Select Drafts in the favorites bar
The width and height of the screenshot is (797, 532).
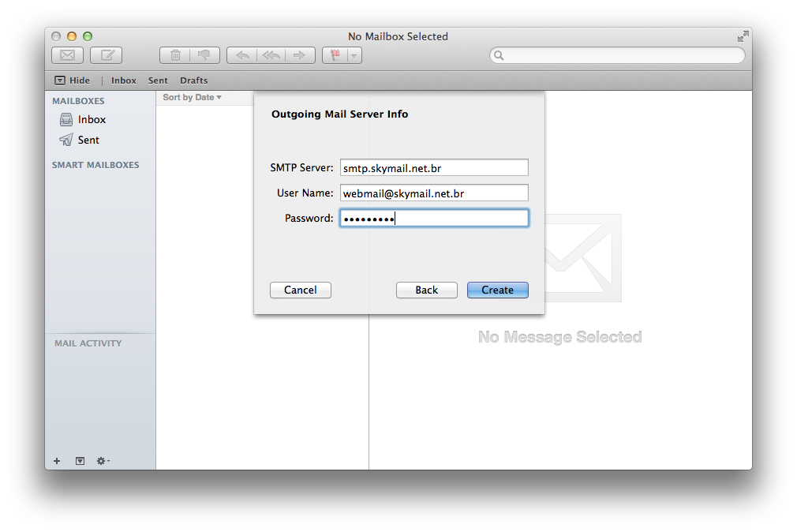[193, 81]
